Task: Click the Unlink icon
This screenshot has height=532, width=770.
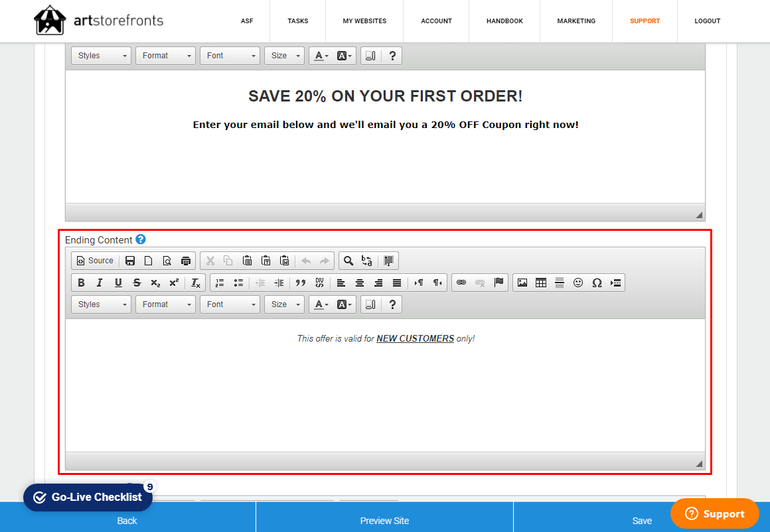Action: point(481,283)
